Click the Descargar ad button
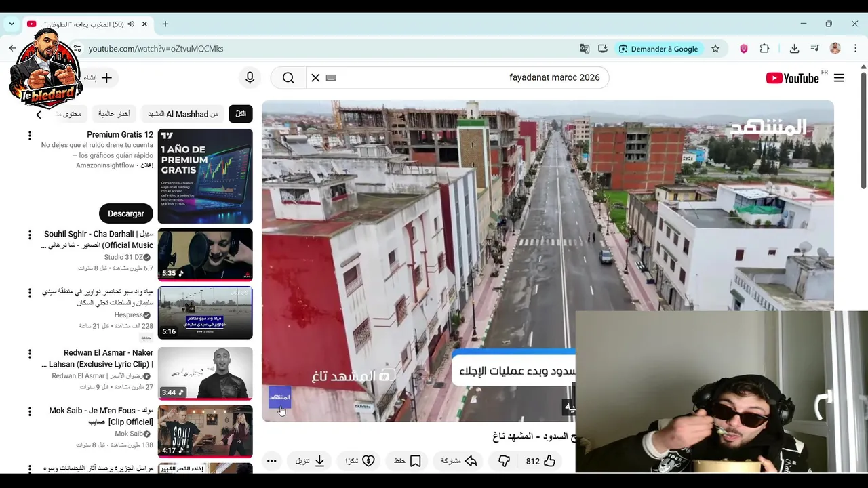Screen dimensions: 868x488 [x=126, y=213]
